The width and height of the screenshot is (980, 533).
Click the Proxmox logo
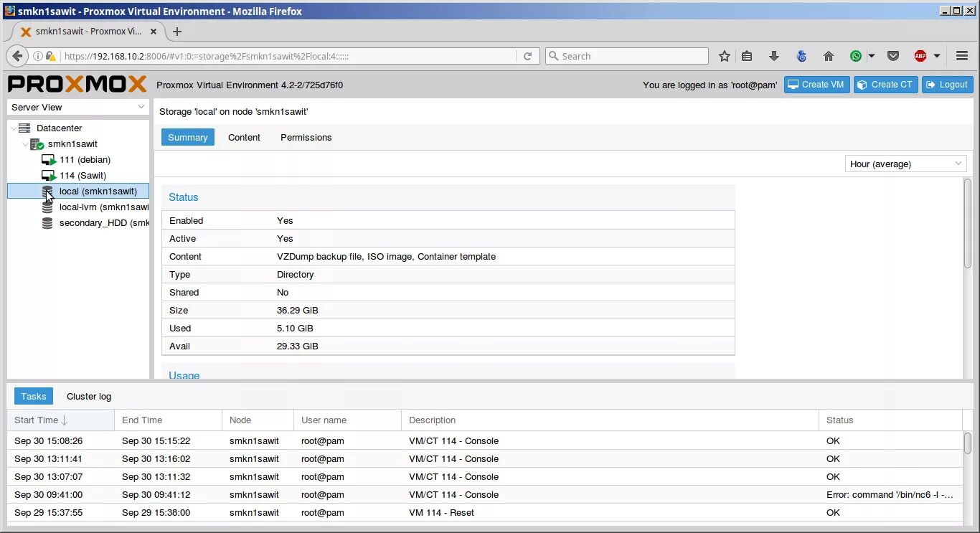[77, 85]
